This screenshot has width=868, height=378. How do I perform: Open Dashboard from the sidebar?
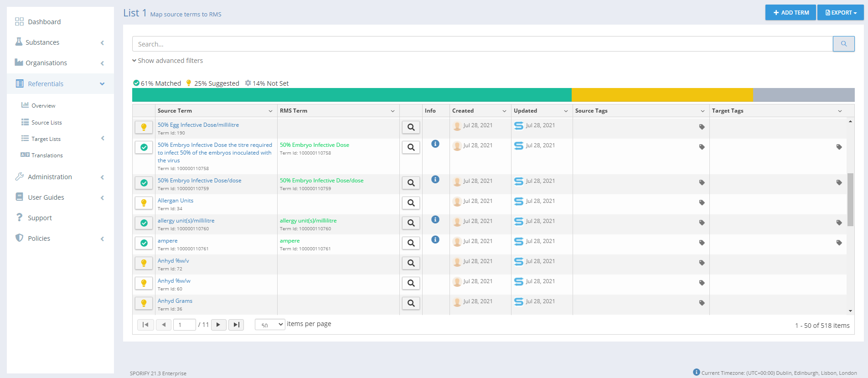point(44,22)
